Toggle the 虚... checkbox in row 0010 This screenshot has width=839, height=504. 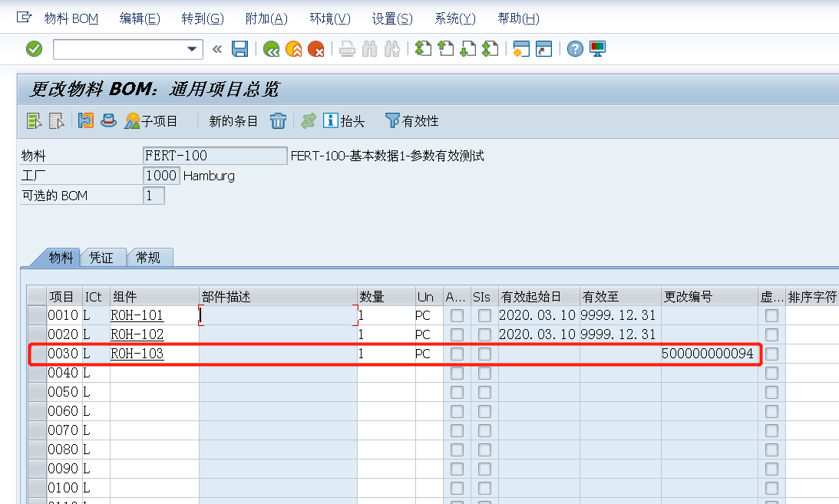(x=771, y=315)
